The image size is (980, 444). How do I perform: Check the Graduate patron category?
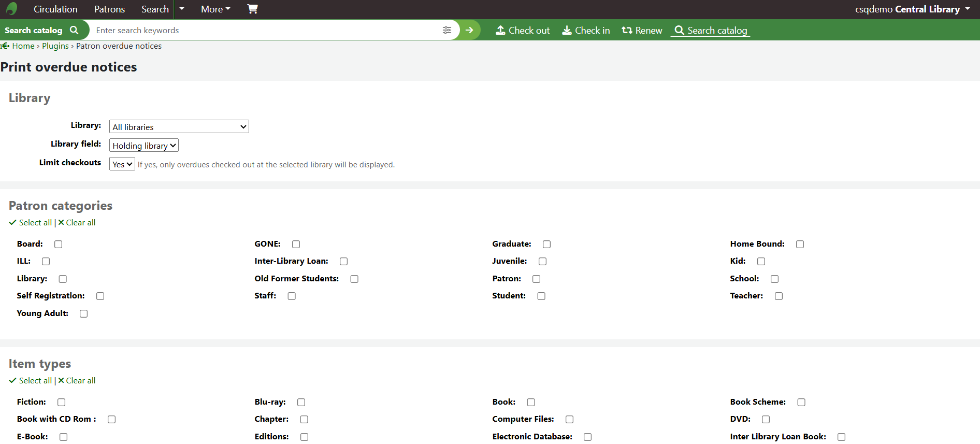547,244
